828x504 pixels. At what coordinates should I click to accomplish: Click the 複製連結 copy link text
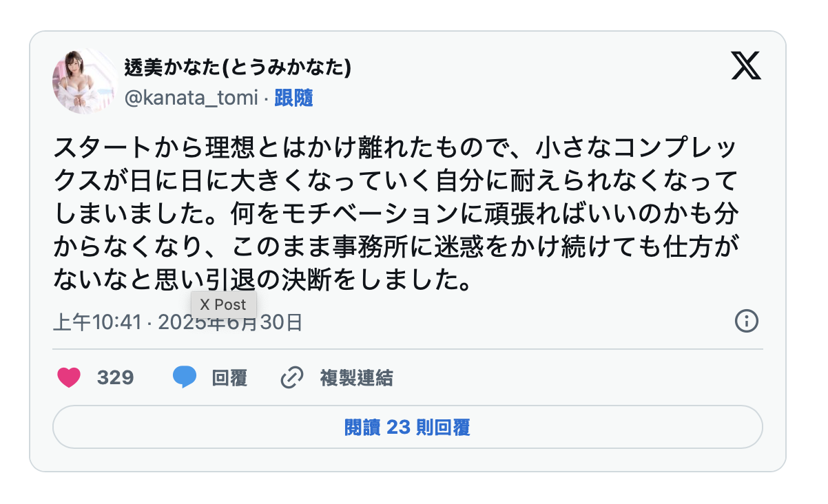pyautogui.click(x=356, y=378)
